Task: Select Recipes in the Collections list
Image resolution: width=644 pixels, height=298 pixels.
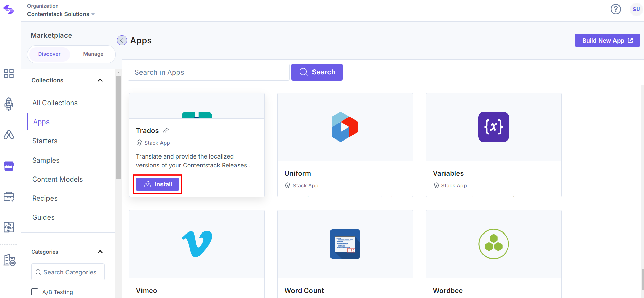Action: click(45, 198)
